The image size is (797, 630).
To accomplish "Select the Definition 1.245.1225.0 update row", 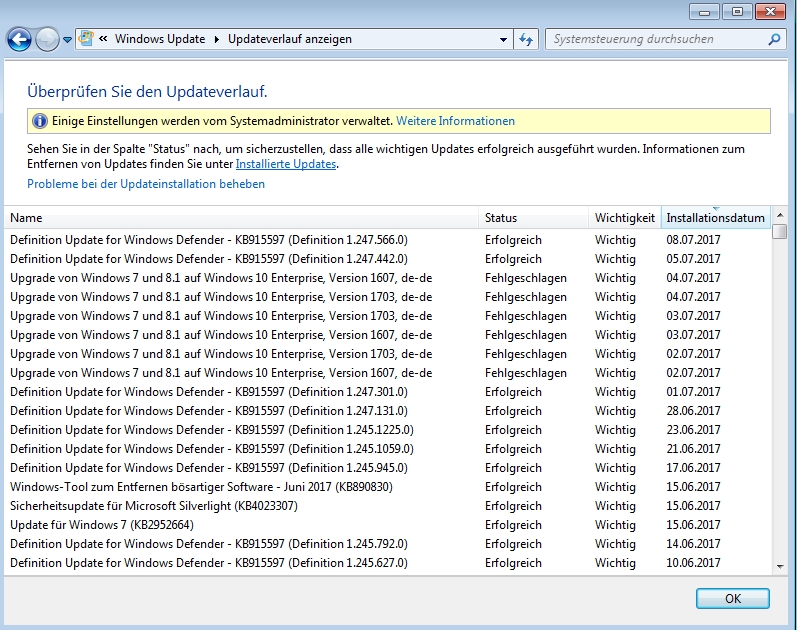I will [389, 430].
